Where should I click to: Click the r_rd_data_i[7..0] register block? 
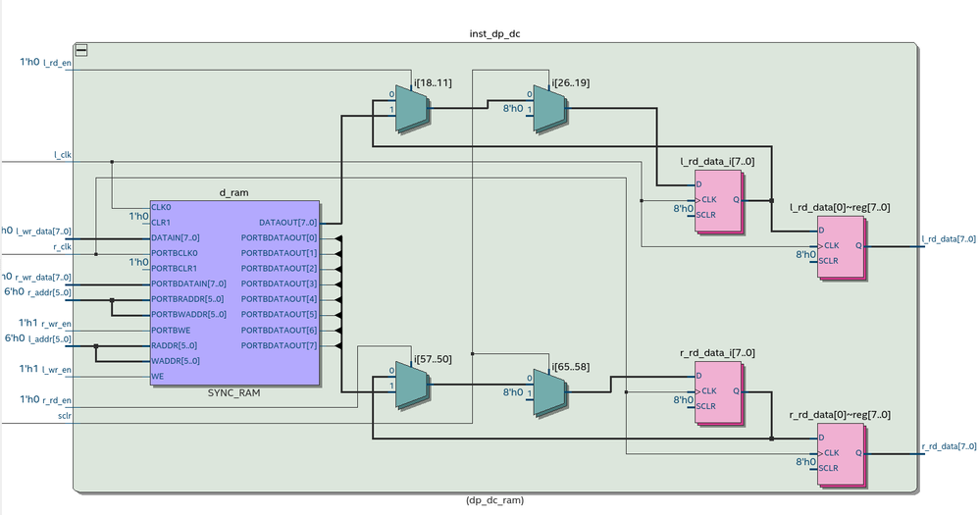point(719,392)
